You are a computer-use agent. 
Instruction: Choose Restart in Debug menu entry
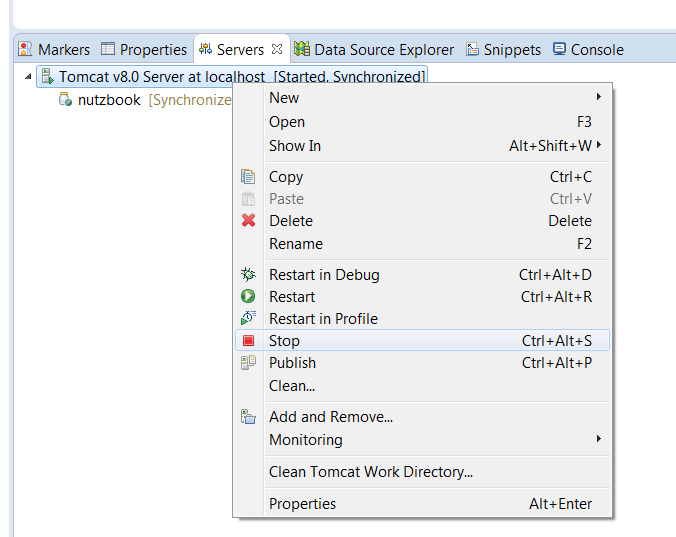[x=422, y=275]
